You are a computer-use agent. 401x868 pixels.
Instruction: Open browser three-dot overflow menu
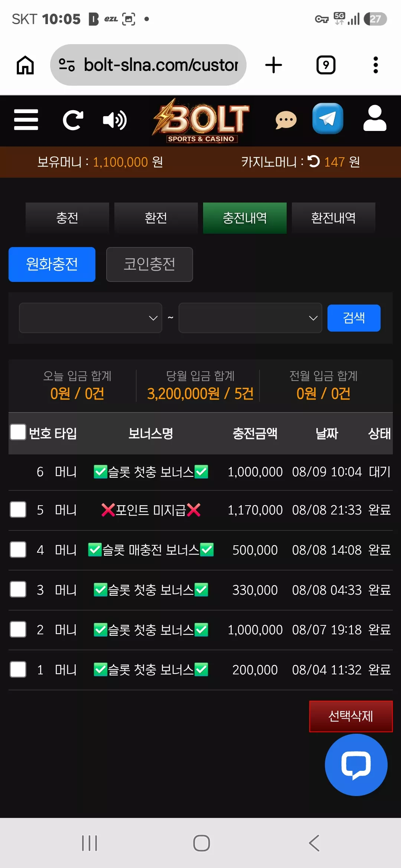[x=376, y=65]
